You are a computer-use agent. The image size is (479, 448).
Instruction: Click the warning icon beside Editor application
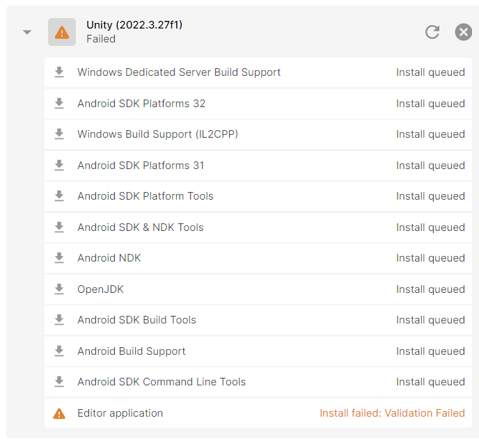pyautogui.click(x=59, y=413)
